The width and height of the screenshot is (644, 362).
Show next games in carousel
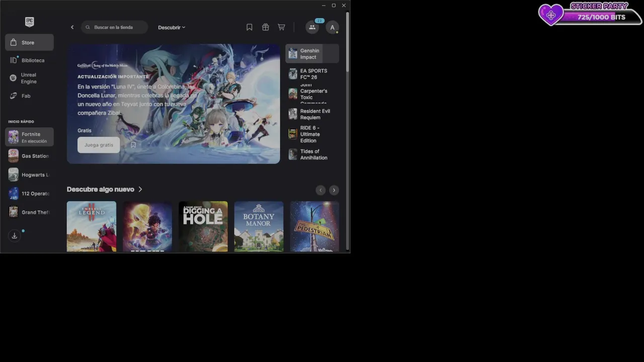tap(334, 190)
